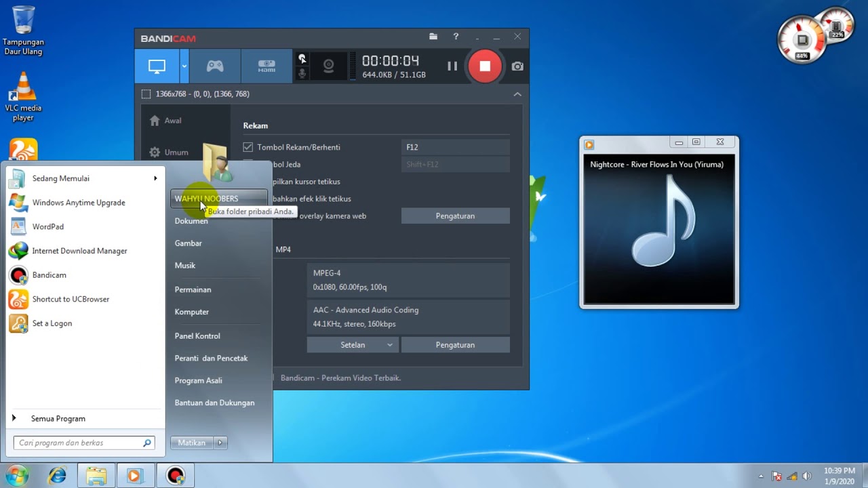Click Bandicam - Perekam Video Terbaik link
This screenshot has height=488, width=868.
(x=340, y=378)
